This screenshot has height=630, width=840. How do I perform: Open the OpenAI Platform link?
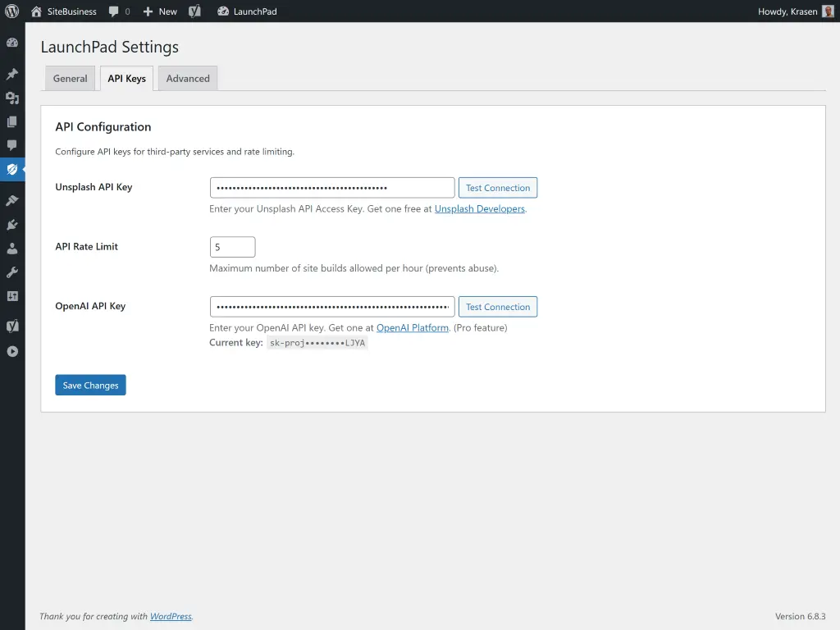click(x=413, y=326)
